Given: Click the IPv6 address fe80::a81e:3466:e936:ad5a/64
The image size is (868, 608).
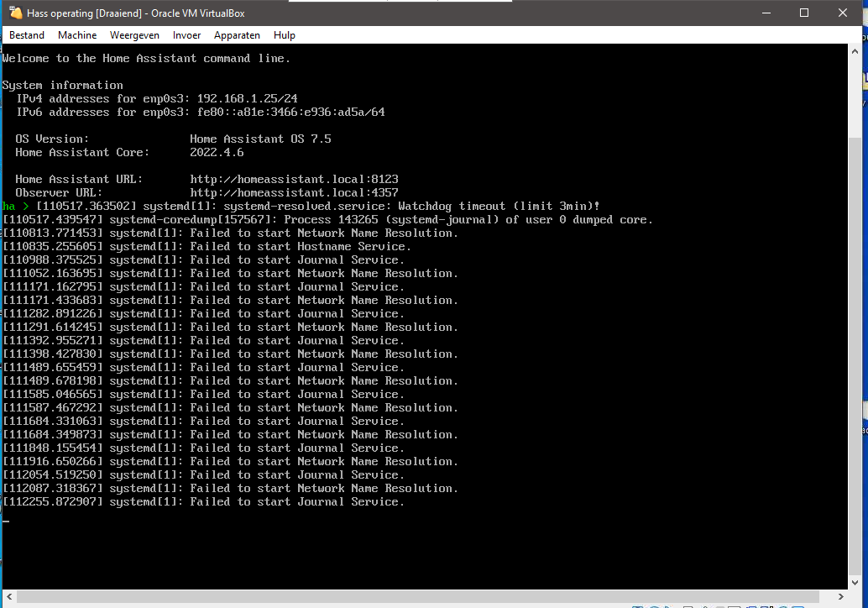Looking at the screenshot, I should pyautogui.click(x=290, y=112).
